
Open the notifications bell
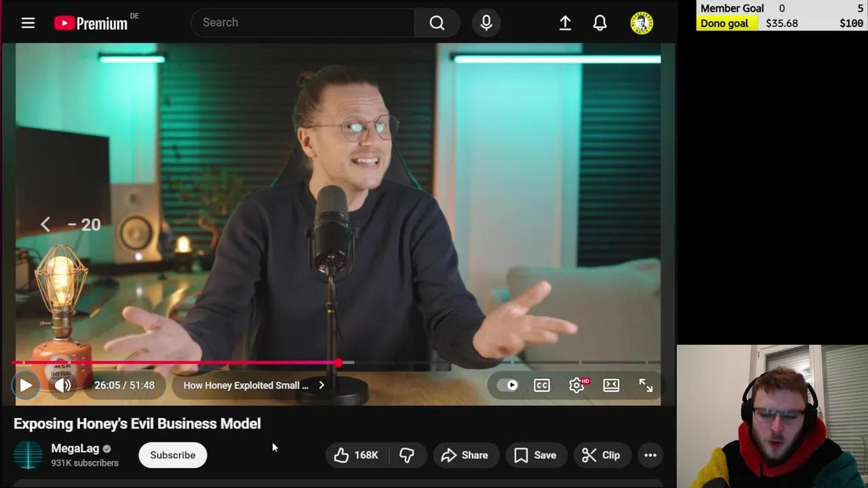[x=600, y=23]
